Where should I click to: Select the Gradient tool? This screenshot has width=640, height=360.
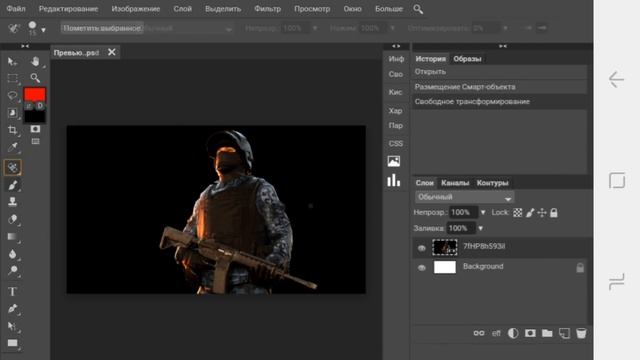pyautogui.click(x=12, y=237)
